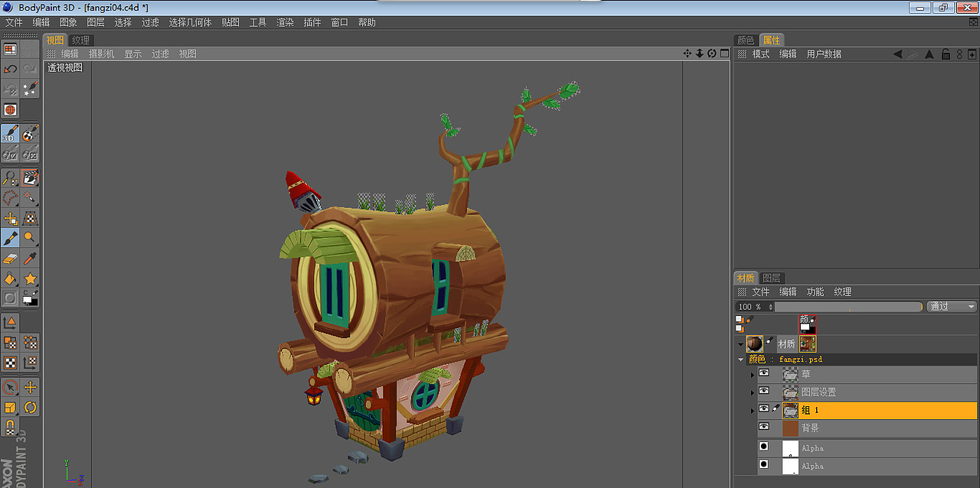Image resolution: width=980 pixels, height=488 pixels.
Task: Select the orange cube scale tool
Action: click(10, 407)
